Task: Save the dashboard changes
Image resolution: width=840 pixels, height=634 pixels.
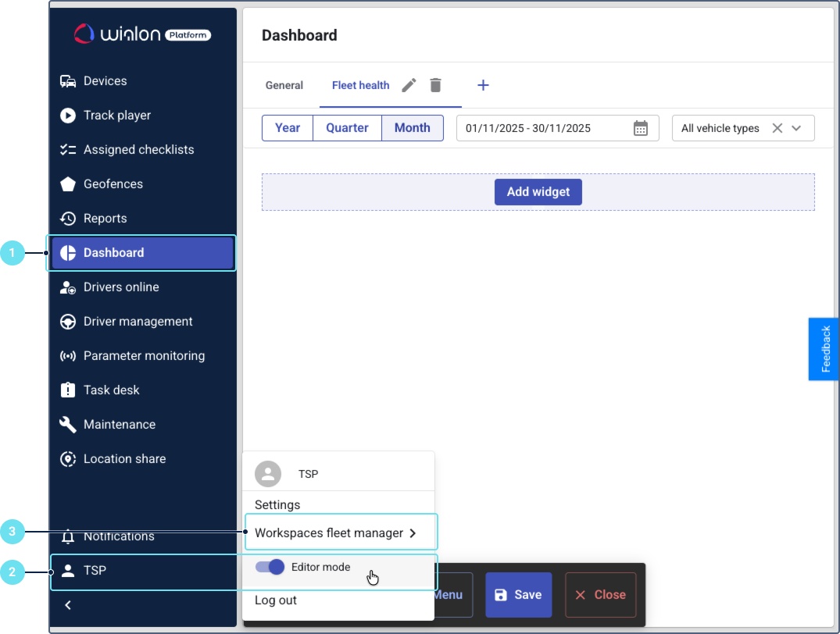Action: [518, 595]
